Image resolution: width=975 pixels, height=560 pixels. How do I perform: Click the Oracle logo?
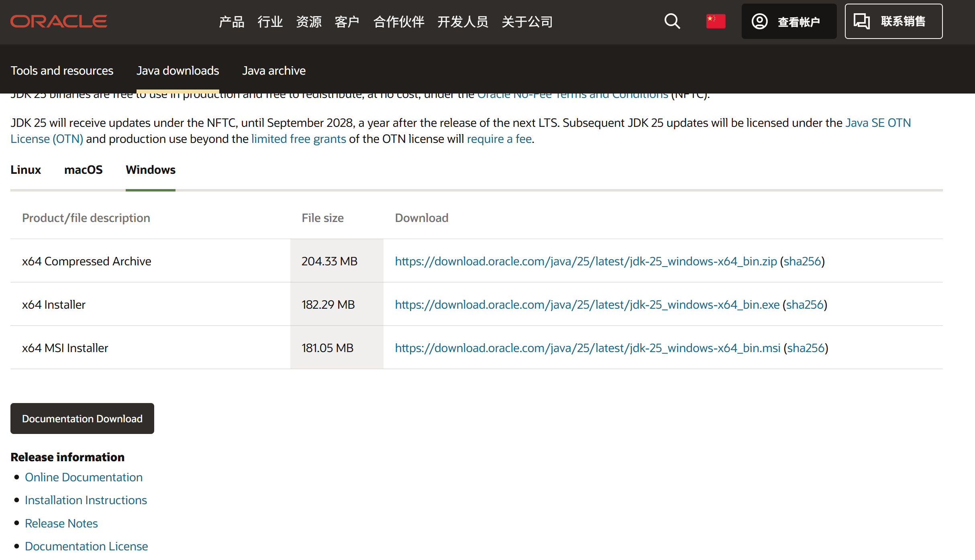tap(59, 21)
